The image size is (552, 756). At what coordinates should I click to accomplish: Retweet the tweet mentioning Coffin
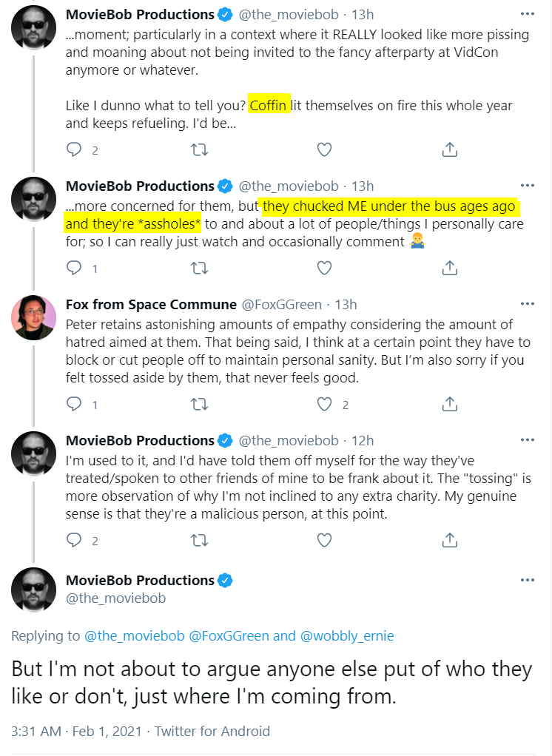coord(199,150)
